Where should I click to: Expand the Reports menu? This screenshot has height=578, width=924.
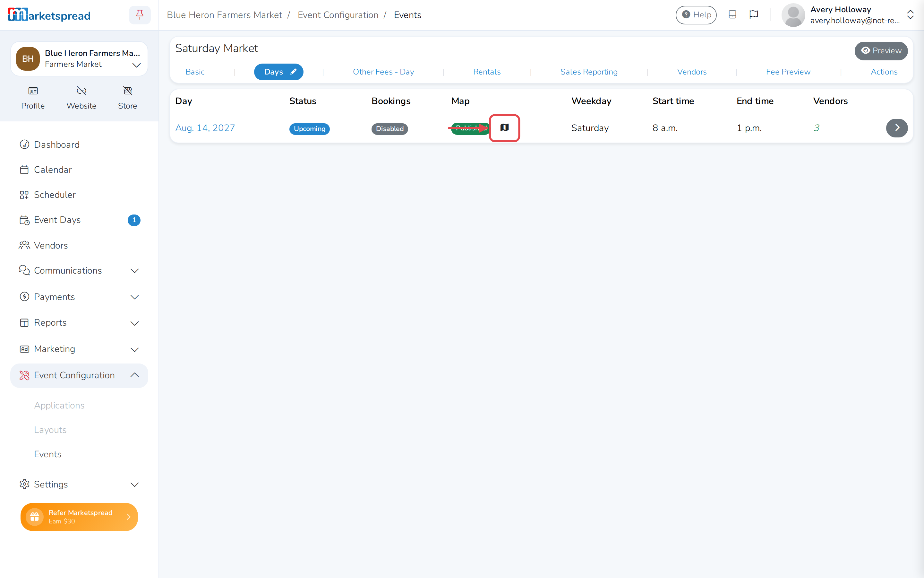(79, 323)
